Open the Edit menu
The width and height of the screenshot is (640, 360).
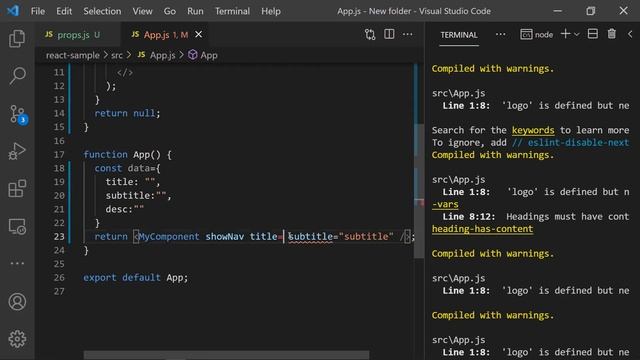point(64,11)
